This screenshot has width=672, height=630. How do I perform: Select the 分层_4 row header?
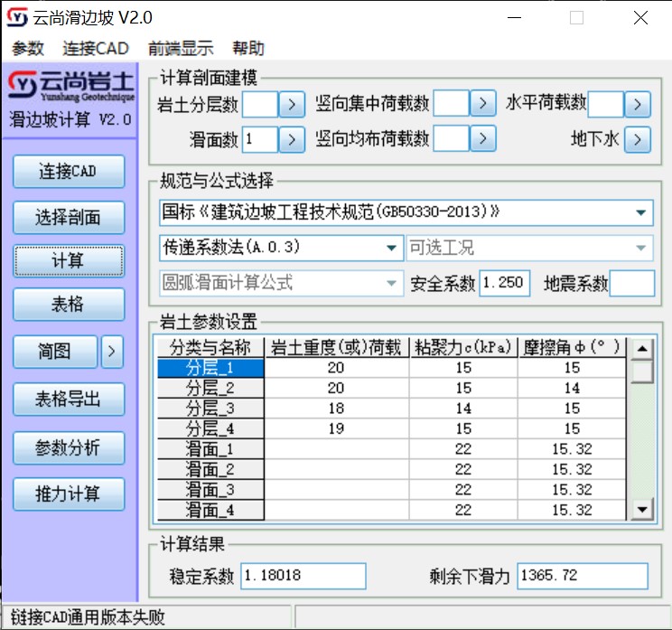click(x=210, y=428)
